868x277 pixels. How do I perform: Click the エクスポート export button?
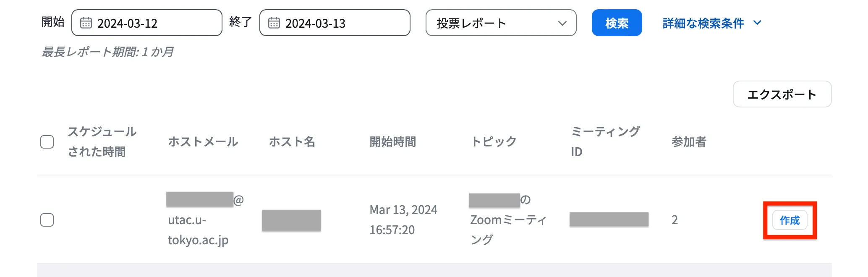click(782, 94)
